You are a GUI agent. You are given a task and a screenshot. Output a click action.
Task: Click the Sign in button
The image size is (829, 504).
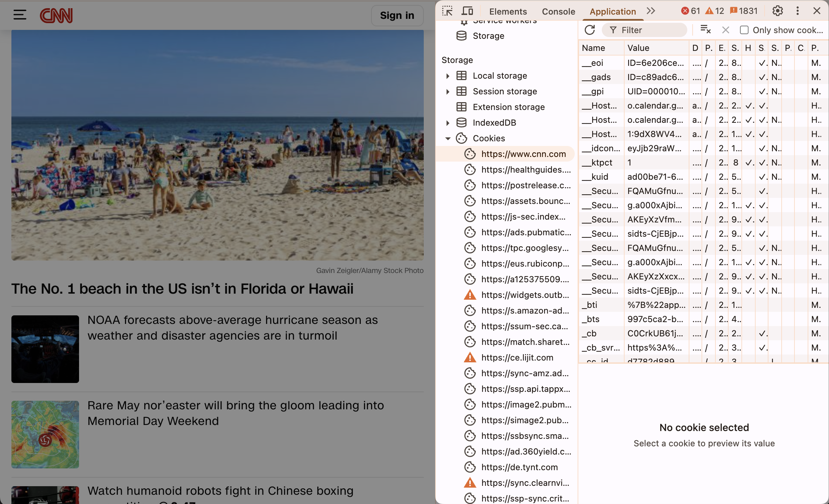(397, 15)
